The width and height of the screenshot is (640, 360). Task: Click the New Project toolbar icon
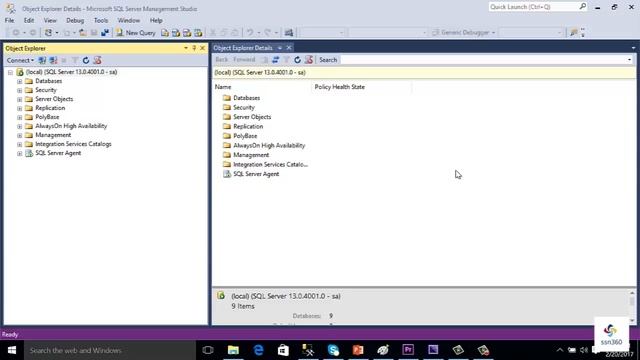pyautogui.click(x=48, y=33)
